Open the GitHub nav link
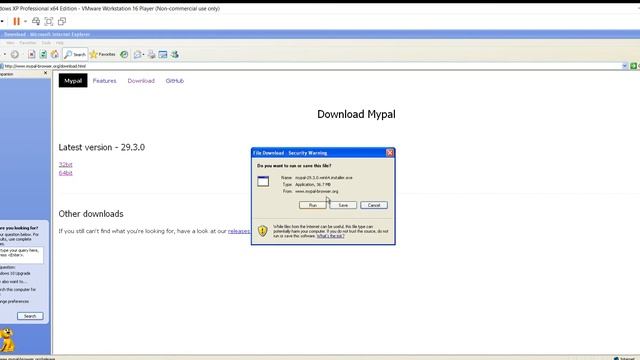Screen dimensions: 640x360 point(175,81)
